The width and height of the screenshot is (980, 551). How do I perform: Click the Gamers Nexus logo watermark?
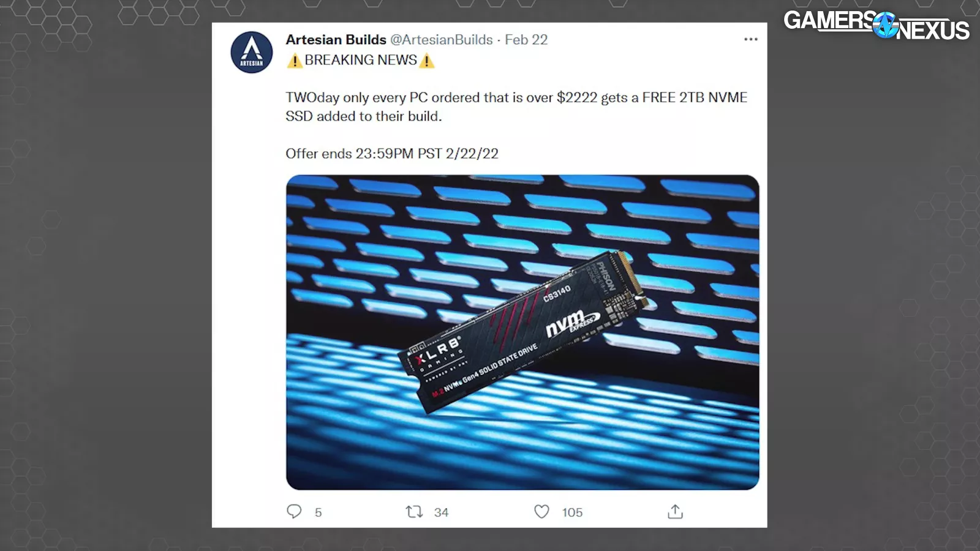(x=876, y=25)
